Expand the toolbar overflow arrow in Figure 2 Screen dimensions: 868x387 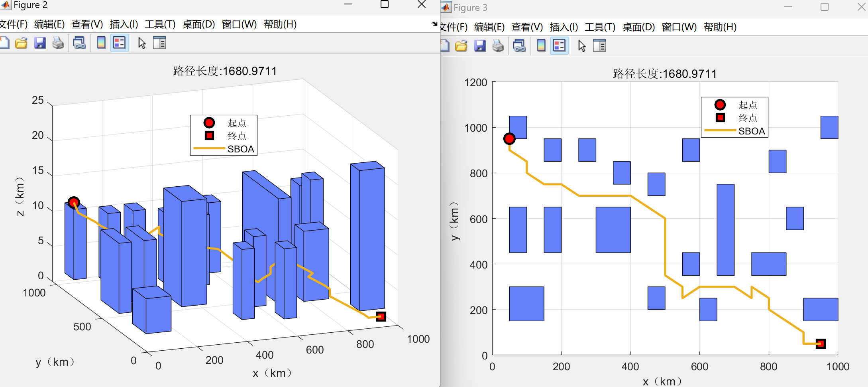click(434, 24)
